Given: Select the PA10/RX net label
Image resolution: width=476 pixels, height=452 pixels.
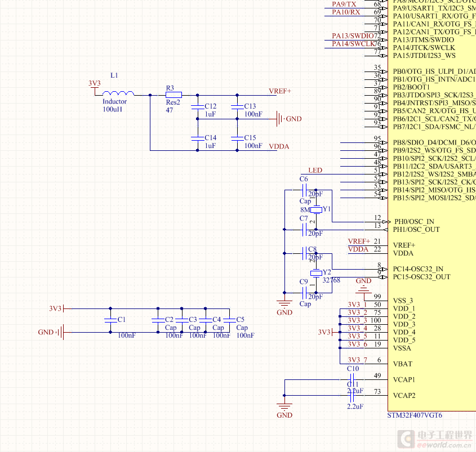Looking at the screenshot, I should point(346,12).
